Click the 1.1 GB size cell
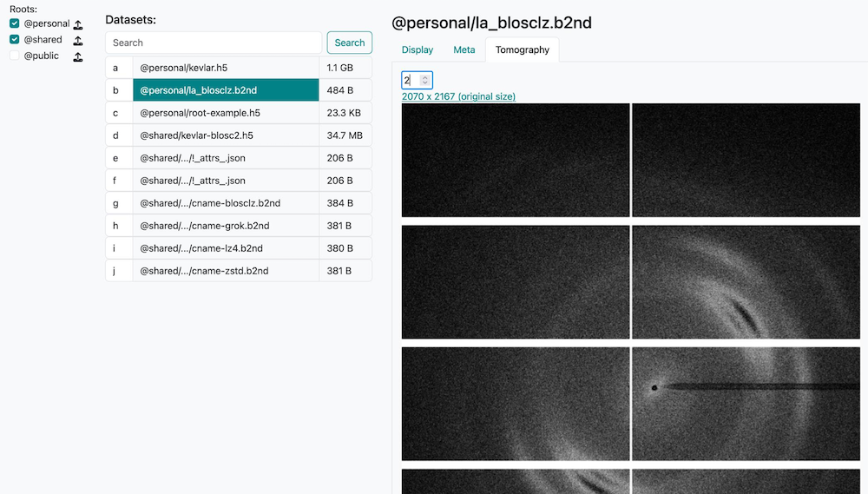 [x=345, y=68]
